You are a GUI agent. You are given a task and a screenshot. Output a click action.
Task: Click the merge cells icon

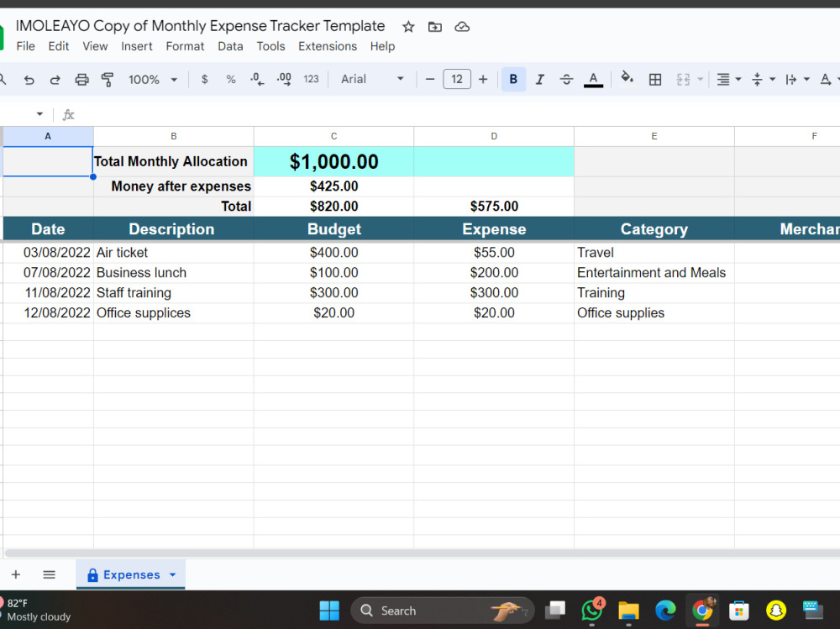coord(683,79)
